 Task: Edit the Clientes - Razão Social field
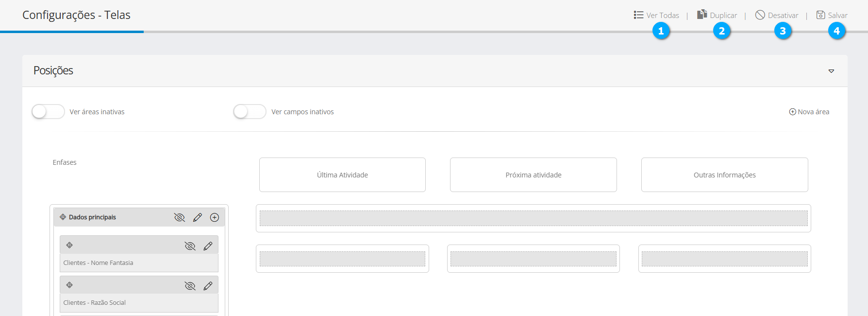(x=208, y=286)
